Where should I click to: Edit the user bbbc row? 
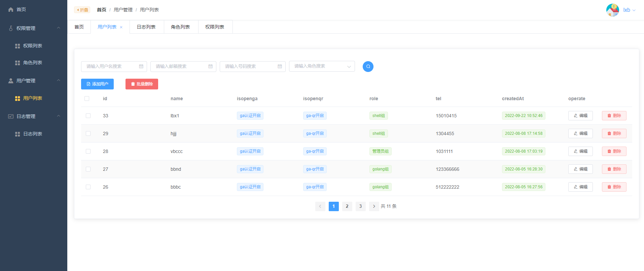(580, 187)
